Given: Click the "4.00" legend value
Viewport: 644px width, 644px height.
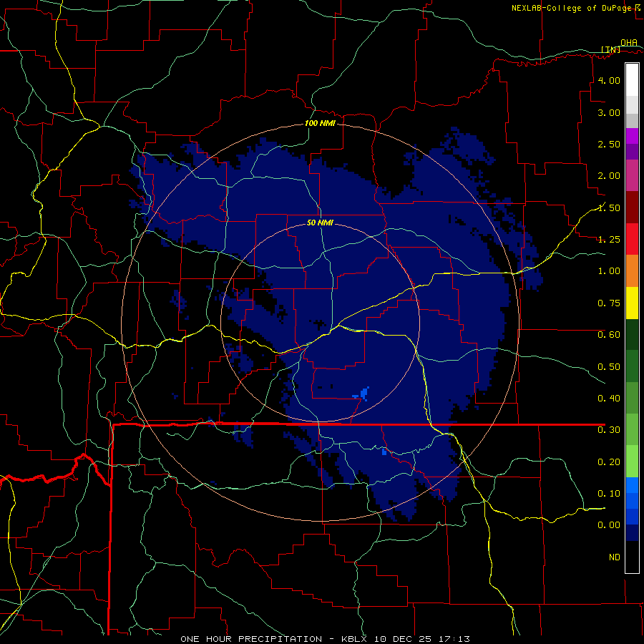Looking at the screenshot, I should pos(609,80).
